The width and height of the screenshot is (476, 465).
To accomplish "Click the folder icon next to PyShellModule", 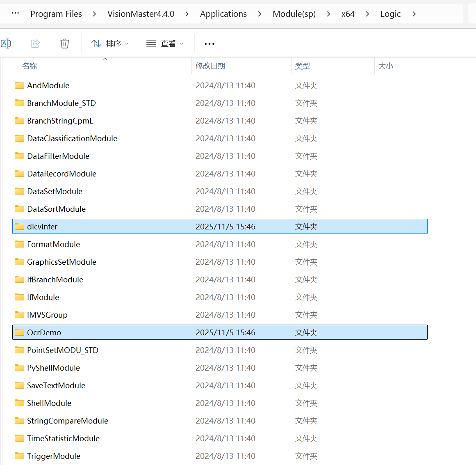I will [x=20, y=368].
